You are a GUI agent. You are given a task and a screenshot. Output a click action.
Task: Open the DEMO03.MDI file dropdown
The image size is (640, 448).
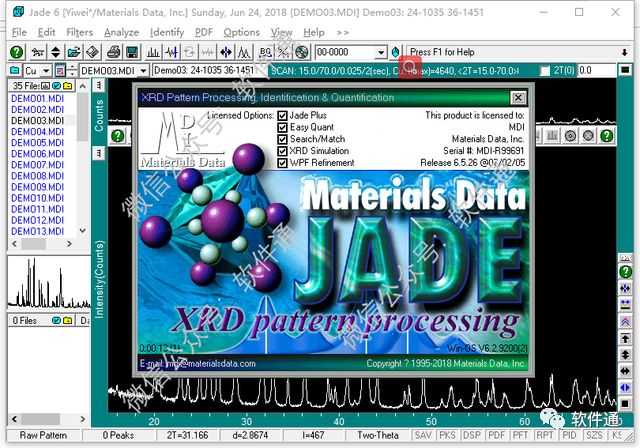coord(143,71)
